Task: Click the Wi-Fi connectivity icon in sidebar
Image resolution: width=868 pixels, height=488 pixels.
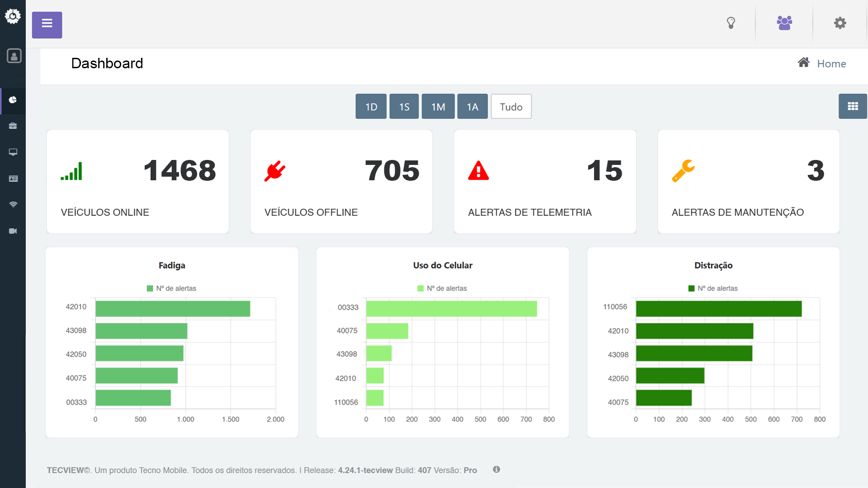Action: [x=13, y=204]
